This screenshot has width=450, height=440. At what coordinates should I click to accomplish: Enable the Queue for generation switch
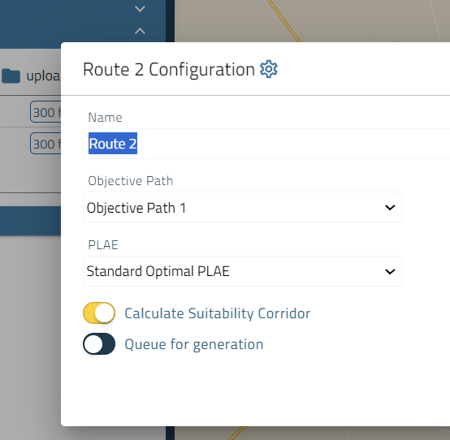(99, 344)
